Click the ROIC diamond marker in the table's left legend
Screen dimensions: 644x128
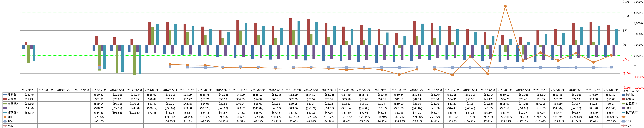point(5,126)
